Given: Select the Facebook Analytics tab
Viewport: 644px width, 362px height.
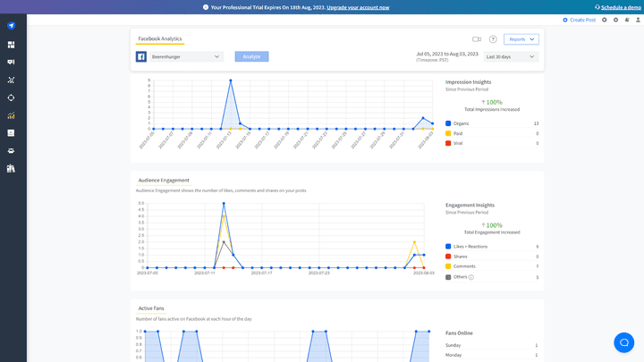Looking at the screenshot, I should (160, 39).
